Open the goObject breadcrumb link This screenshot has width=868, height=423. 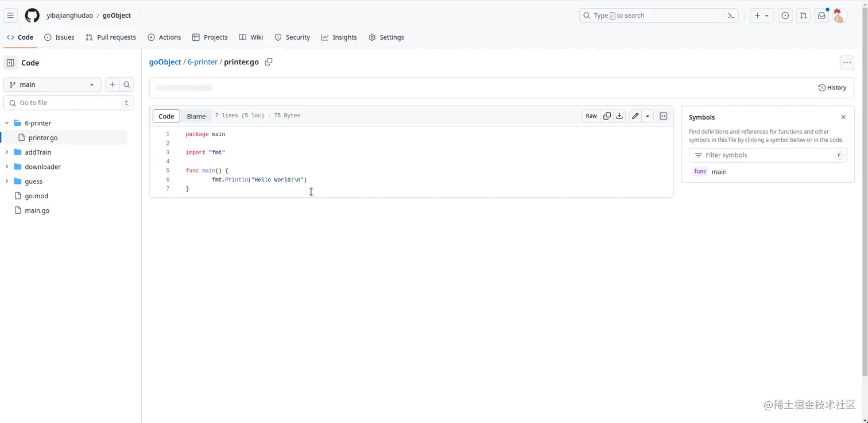coord(165,62)
